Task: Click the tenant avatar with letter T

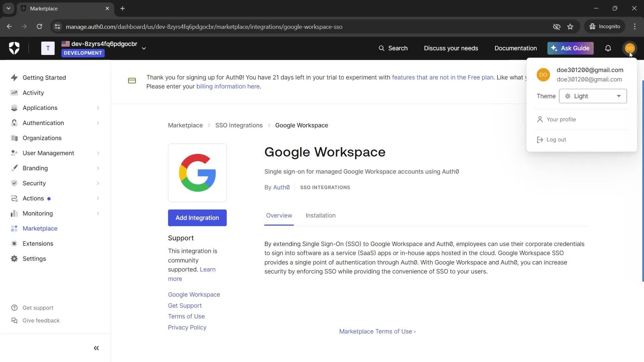Action: pyautogui.click(x=48, y=48)
